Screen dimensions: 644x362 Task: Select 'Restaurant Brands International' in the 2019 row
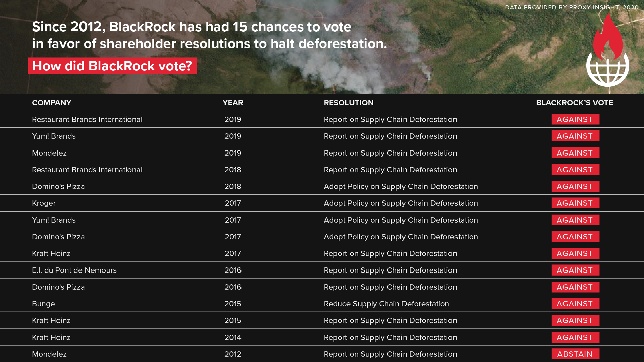click(x=87, y=119)
